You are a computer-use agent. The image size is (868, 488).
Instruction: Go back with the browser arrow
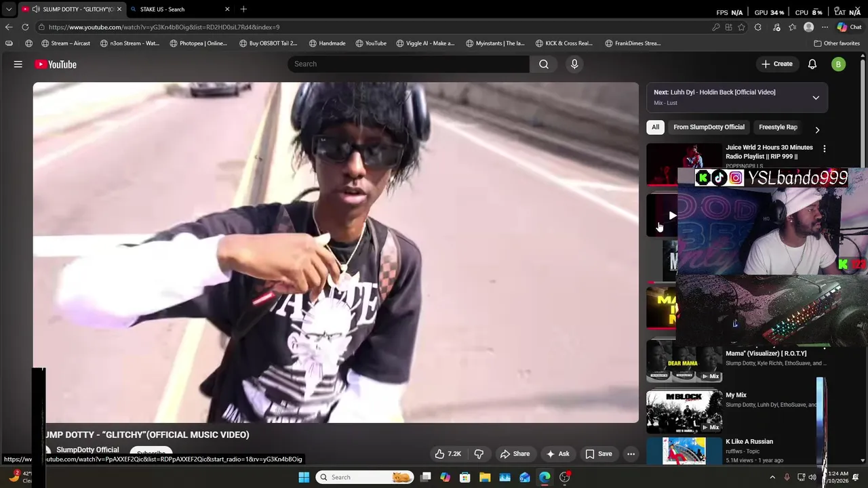pos(9,27)
